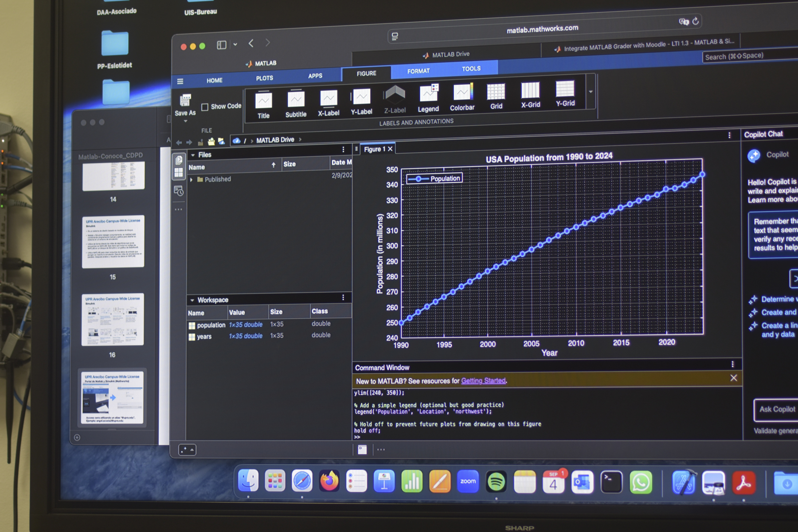Open the PP-Eslotidet desktop folder
The image size is (798, 532).
coord(115,49)
